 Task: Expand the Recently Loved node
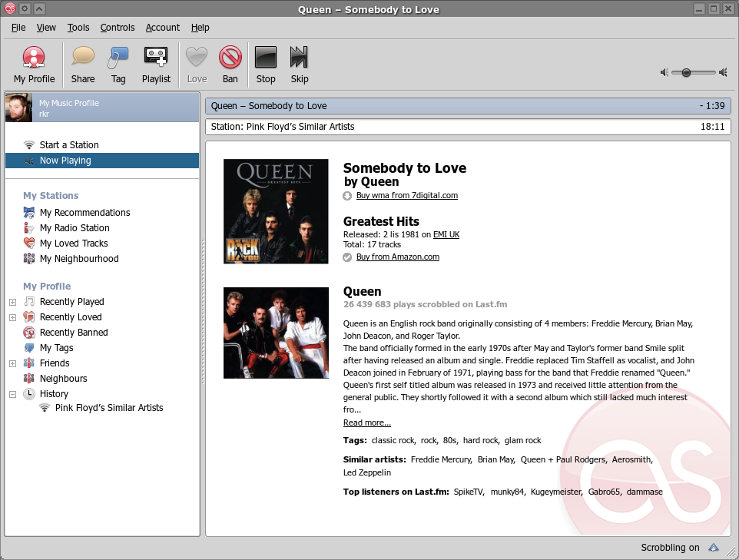pyautogui.click(x=13, y=318)
